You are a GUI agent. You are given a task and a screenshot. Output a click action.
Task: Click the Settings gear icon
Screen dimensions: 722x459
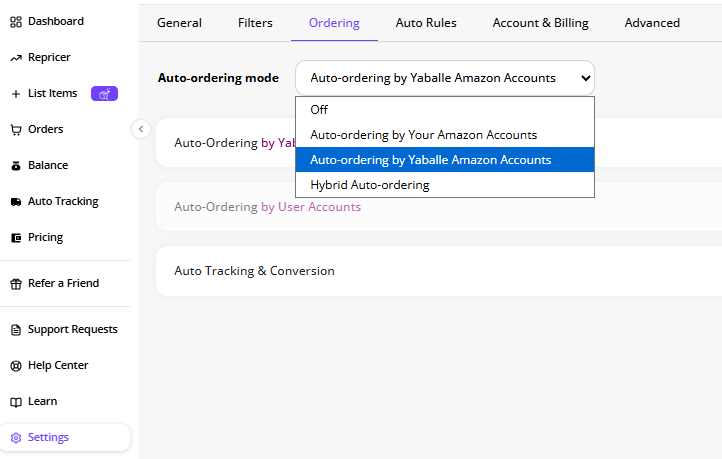tap(16, 437)
